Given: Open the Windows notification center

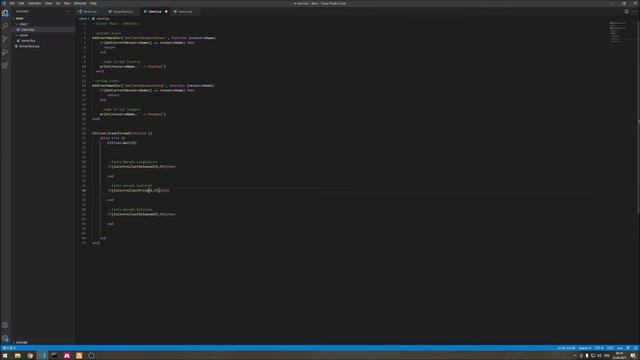Looking at the screenshot, I should [633, 356].
